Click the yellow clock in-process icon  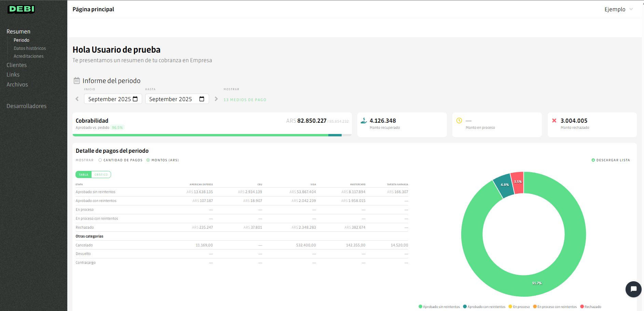click(459, 121)
